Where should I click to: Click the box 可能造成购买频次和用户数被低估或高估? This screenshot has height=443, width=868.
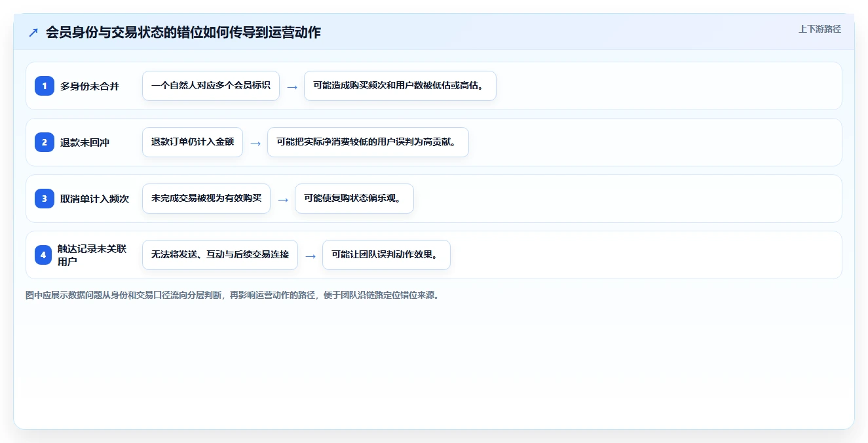point(400,86)
